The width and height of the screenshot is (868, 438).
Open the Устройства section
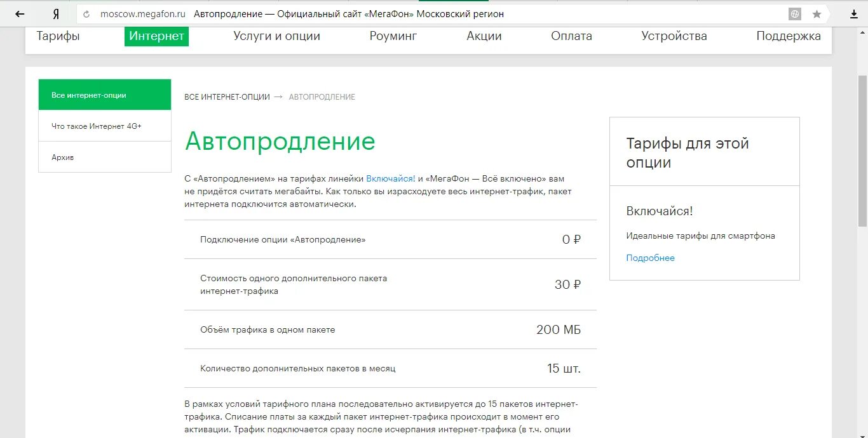click(674, 36)
